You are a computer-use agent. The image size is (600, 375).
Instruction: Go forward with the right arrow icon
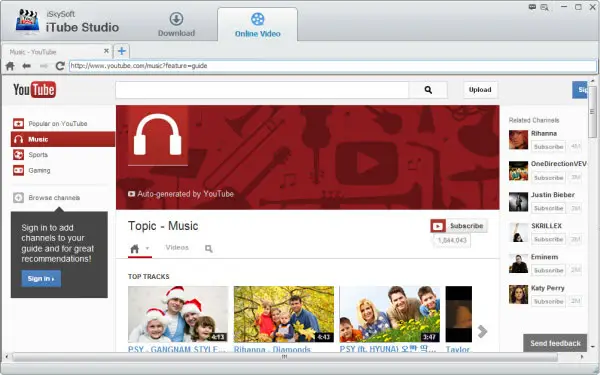click(x=43, y=66)
